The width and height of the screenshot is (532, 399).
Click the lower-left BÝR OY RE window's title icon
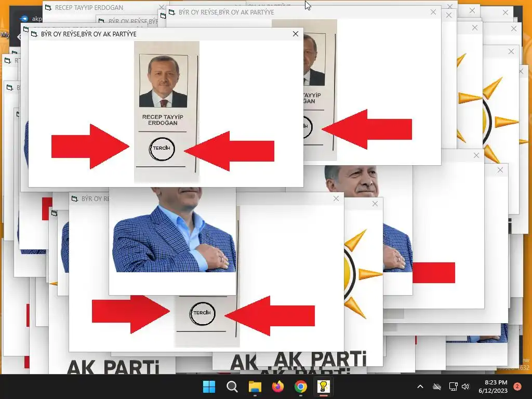pos(75,199)
